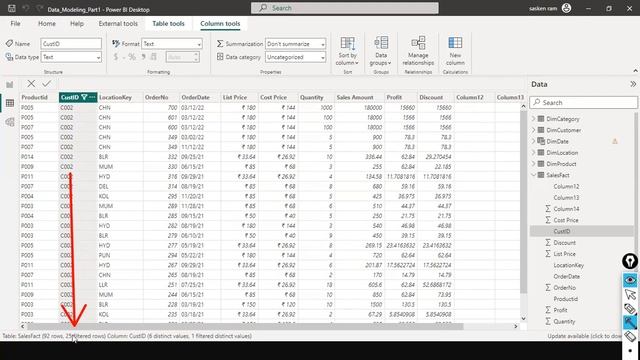Screen dimensions: 640x360
Task: Switch to the External tools tab
Action: click(118, 24)
